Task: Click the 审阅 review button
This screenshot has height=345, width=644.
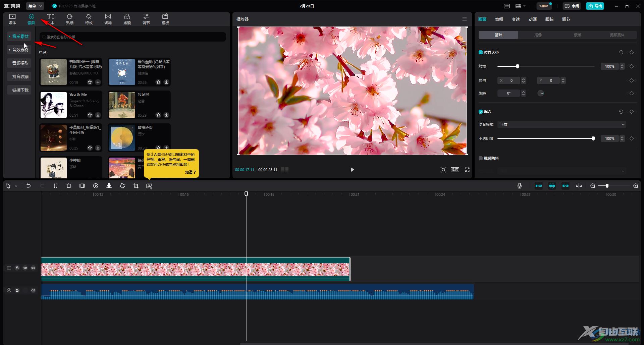Action: click(x=572, y=6)
